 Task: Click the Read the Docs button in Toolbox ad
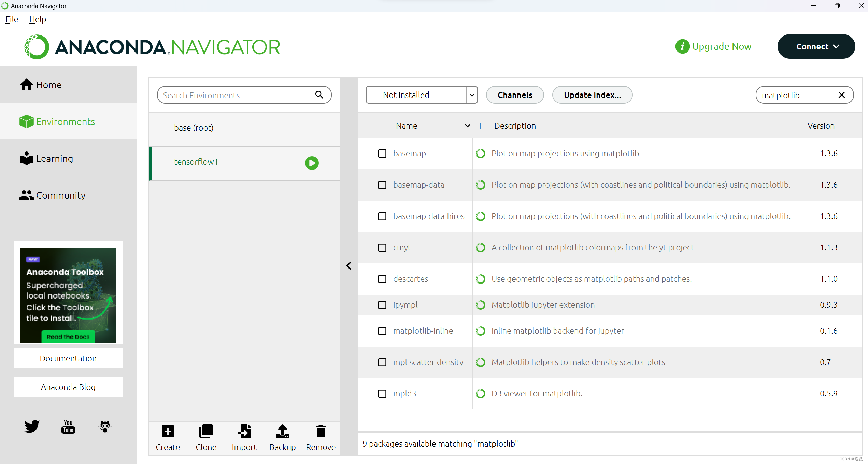click(68, 337)
